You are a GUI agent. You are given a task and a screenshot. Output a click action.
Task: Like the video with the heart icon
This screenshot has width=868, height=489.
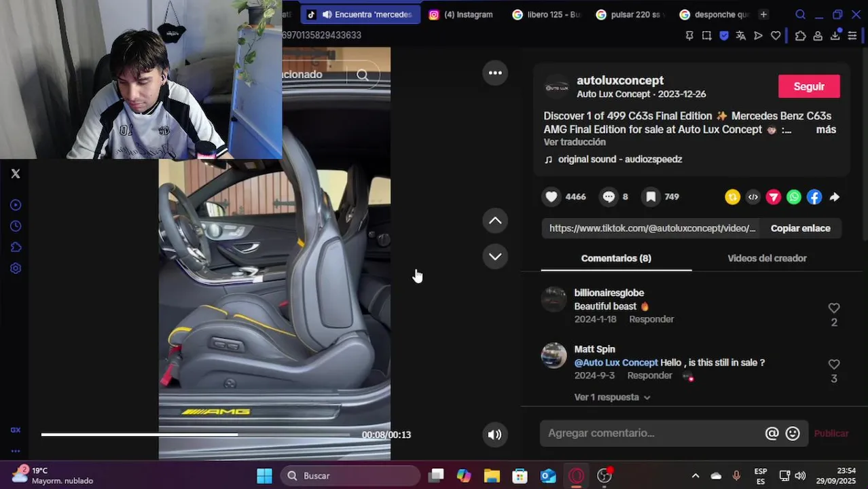click(551, 197)
